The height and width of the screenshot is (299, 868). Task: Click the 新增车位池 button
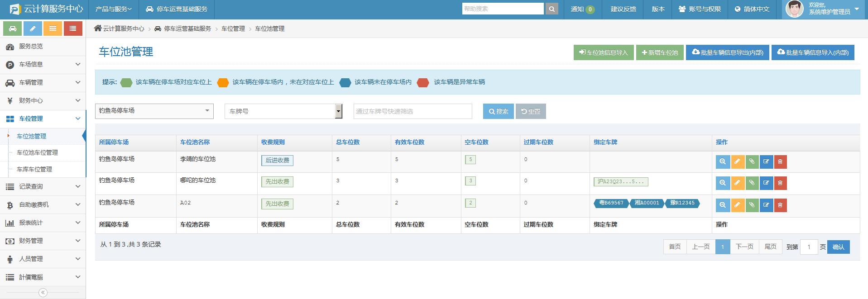(660, 52)
